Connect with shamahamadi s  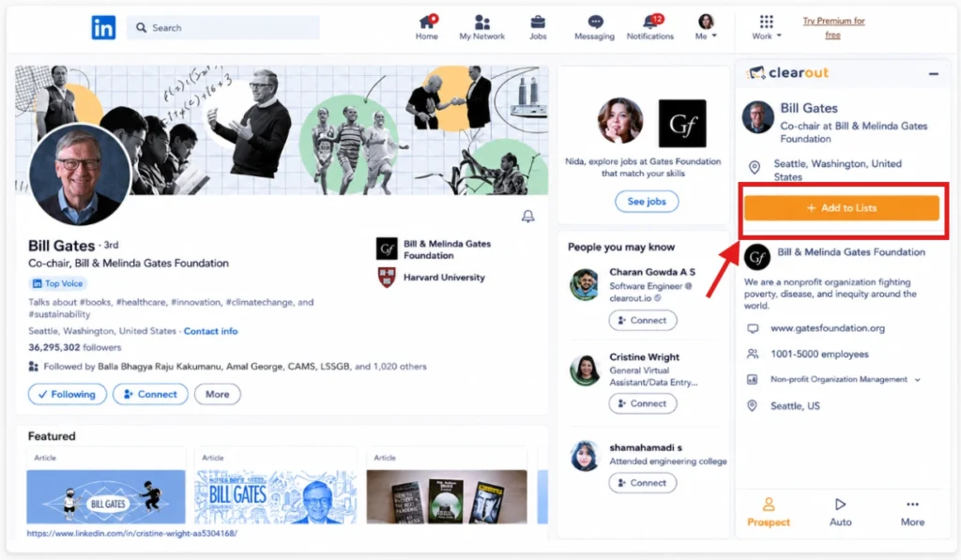[x=642, y=483]
